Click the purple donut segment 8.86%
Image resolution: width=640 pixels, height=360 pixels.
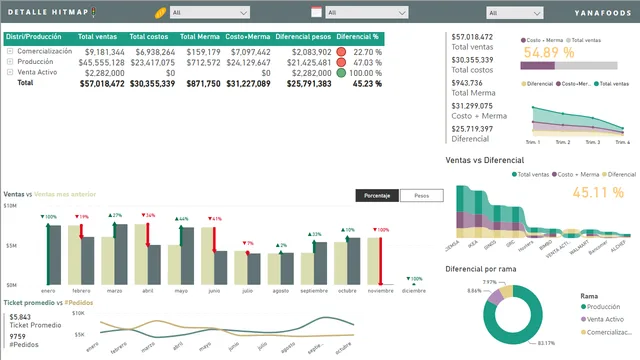pos(496,298)
